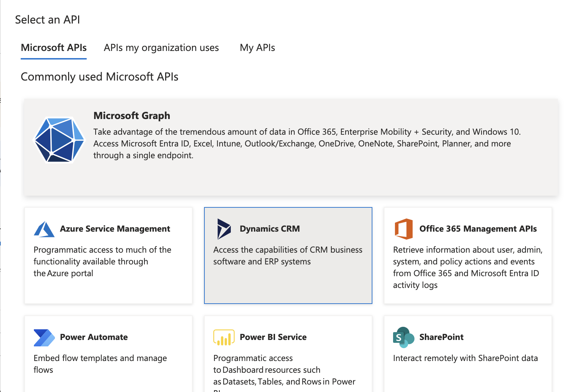This screenshot has width=580, height=392.
Task: Select the Microsoft Graph title
Action: point(132,115)
